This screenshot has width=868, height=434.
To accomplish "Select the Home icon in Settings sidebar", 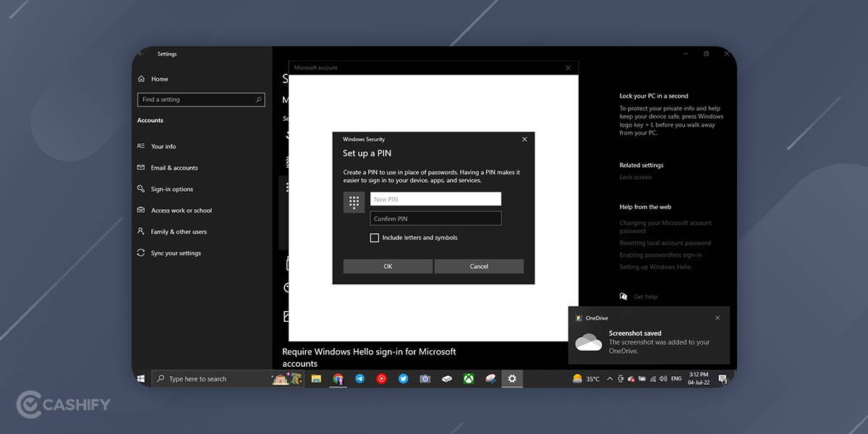I will [142, 79].
